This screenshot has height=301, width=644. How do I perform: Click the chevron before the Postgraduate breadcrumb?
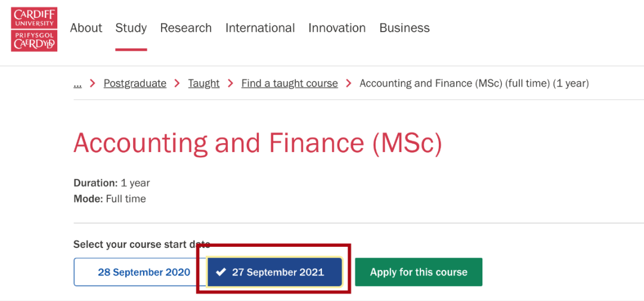(x=92, y=83)
